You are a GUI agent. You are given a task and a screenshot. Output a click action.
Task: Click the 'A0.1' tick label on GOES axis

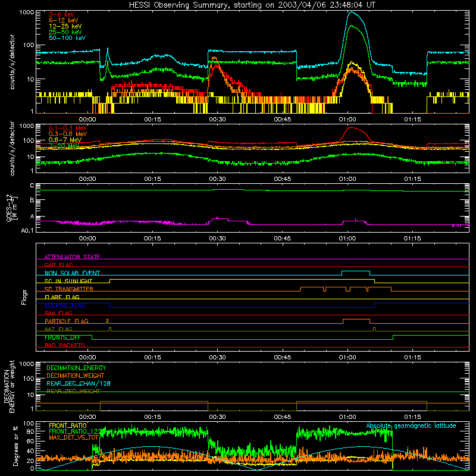point(27,231)
